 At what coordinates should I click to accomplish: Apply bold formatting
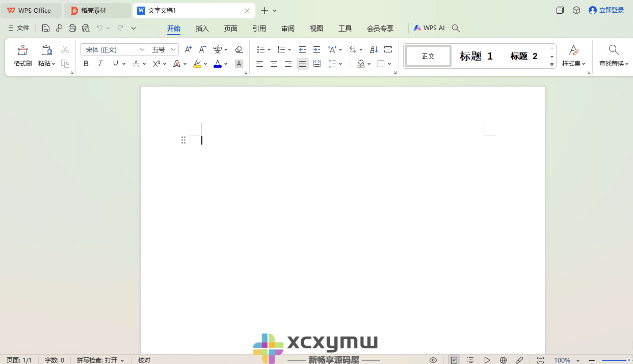pos(86,64)
